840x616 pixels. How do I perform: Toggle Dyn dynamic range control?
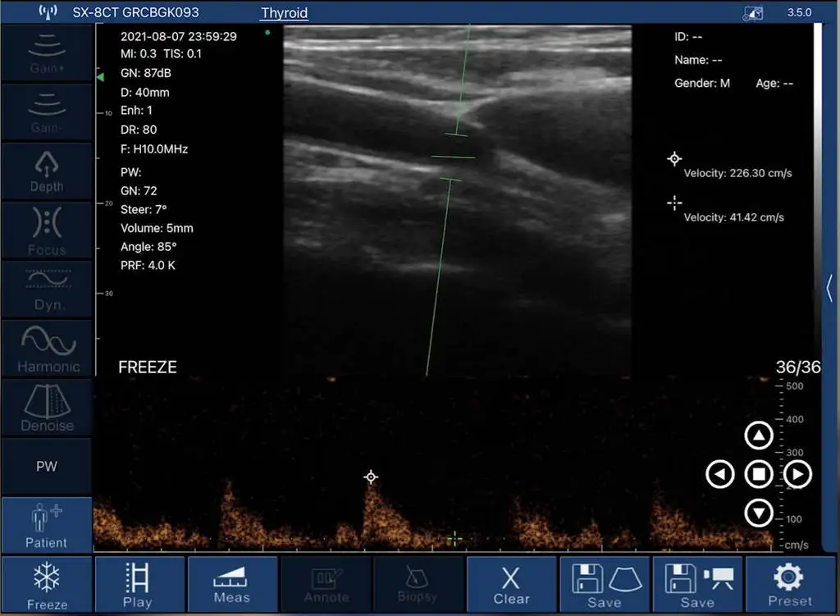pos(47,289)
